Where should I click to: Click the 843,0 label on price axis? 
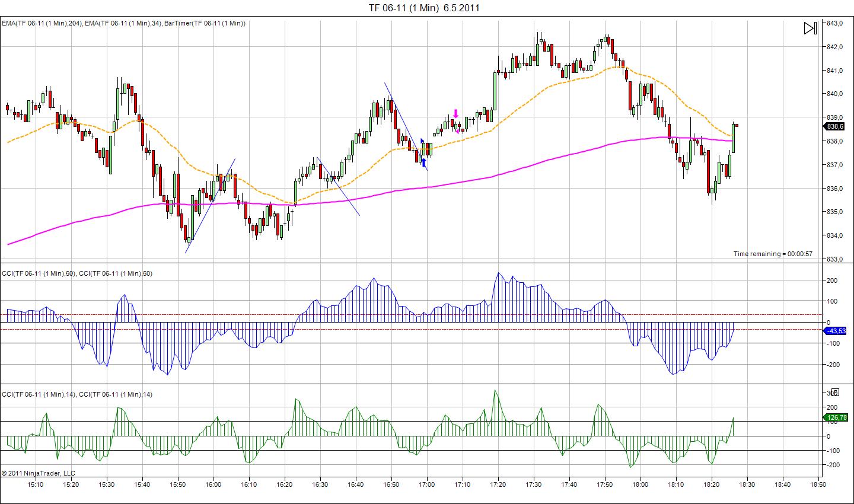pyautogui.click(x=835, y=23)
